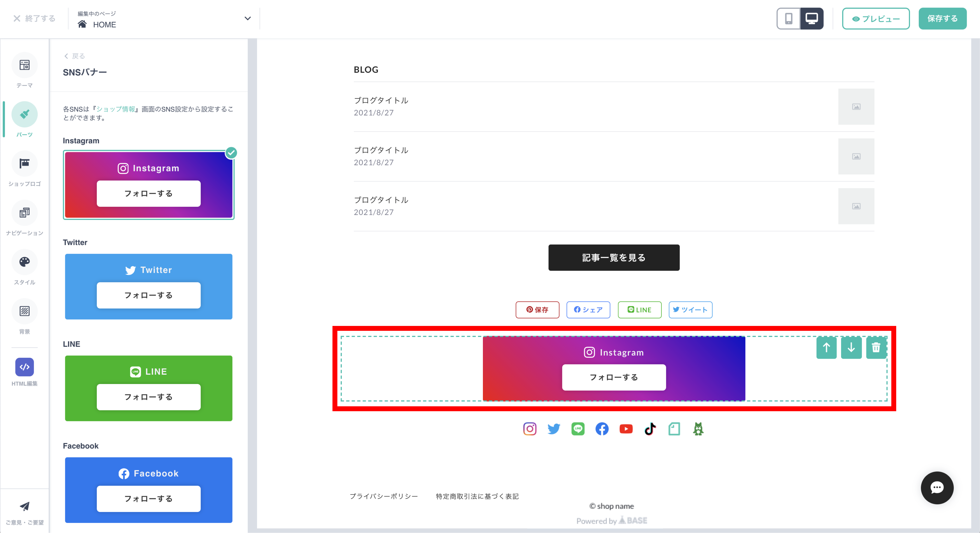Viewport: 980px width, 533px height.
Task: Click フォローする in the preview Instagram banner
Action: click(614, 377)
